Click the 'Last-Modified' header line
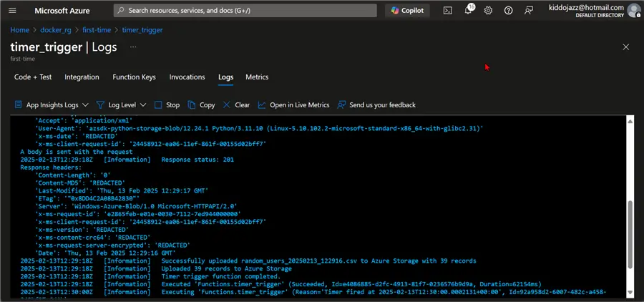644x302 pixels. tap(121, 190)
